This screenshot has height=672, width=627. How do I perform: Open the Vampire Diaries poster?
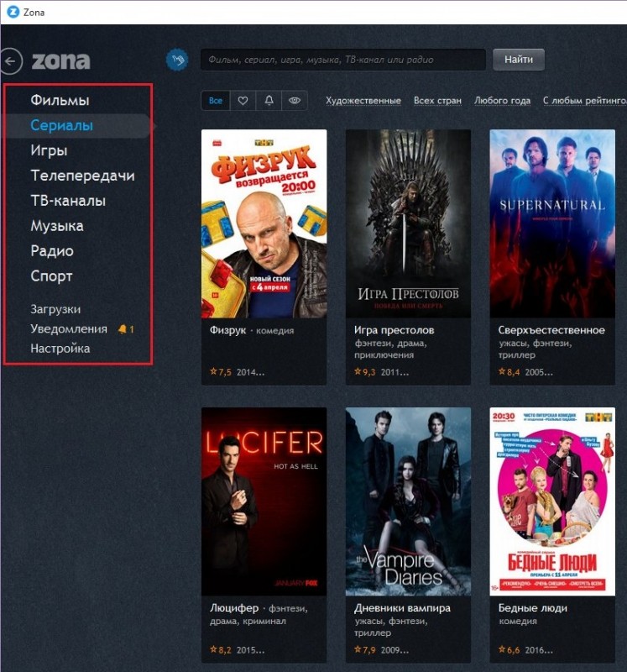point(408,501)
